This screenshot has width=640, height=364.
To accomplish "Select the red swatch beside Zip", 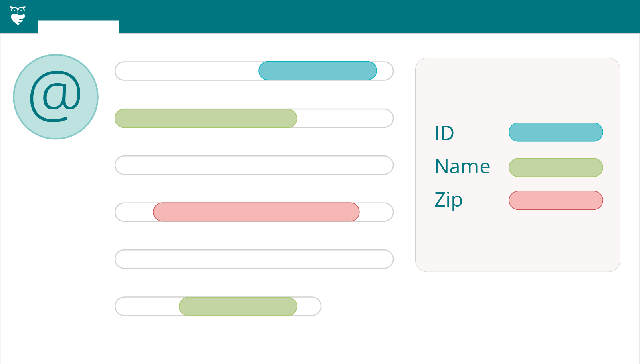I will [x=555, y=200].
